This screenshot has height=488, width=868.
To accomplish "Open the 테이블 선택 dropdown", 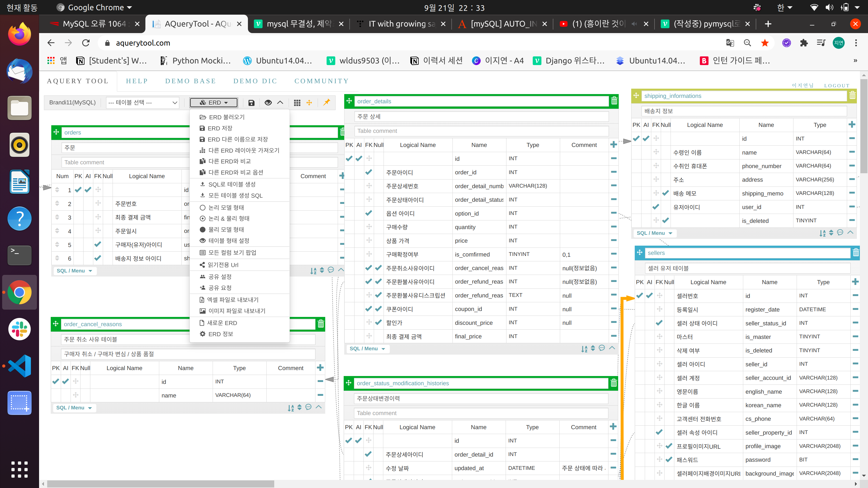I will pyautogui.click(x=143, y=102).
